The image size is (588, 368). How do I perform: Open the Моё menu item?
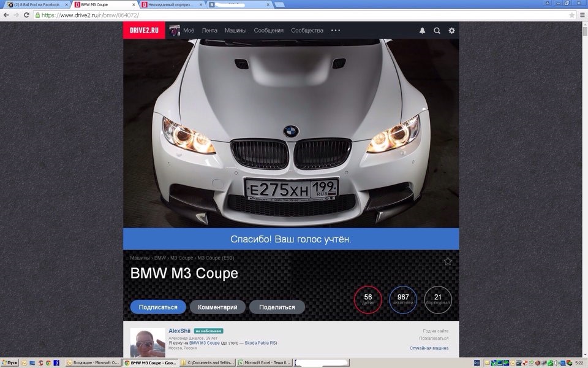[189, 31]
